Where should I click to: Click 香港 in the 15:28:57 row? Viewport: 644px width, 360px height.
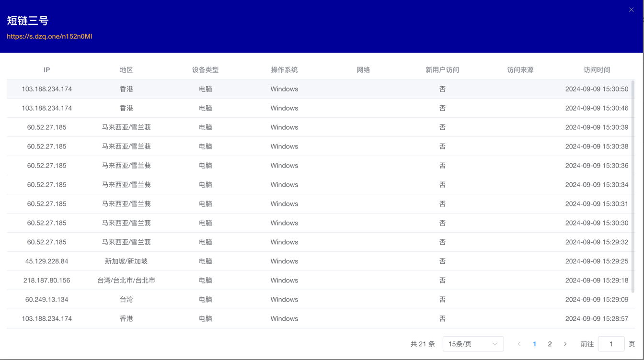click(126, 319)
